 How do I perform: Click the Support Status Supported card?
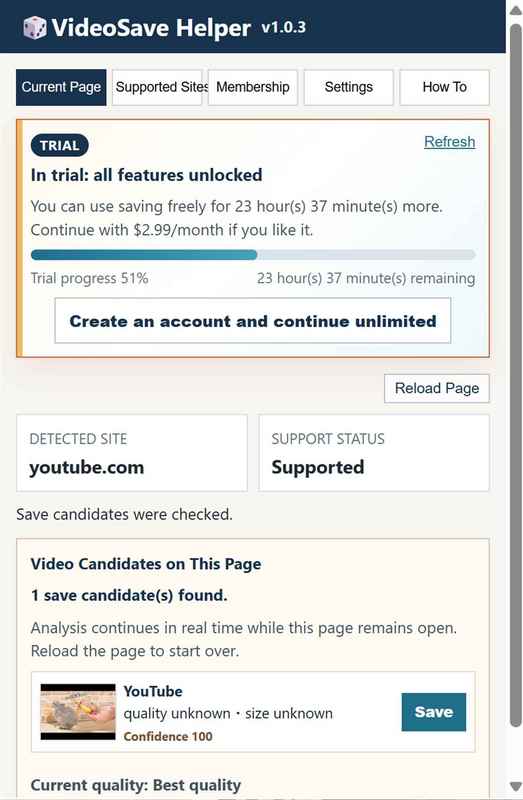(x=374, y=453)
